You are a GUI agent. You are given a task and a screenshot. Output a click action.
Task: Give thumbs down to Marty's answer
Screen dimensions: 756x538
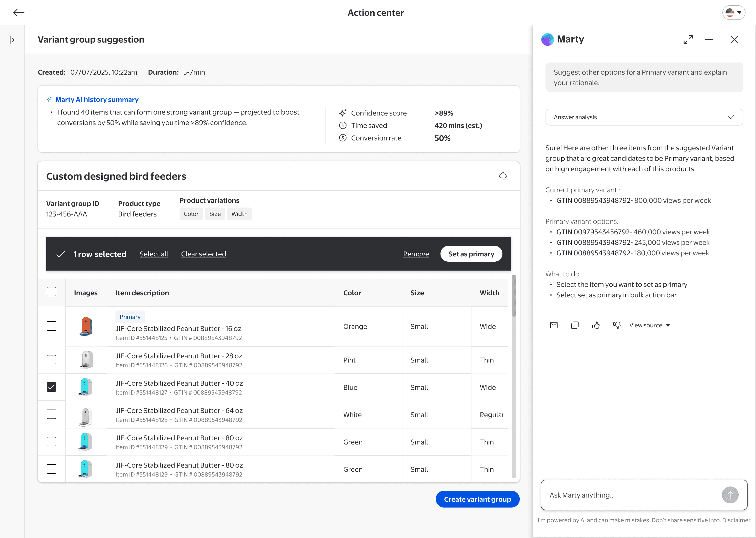click(x=617, y=325)
